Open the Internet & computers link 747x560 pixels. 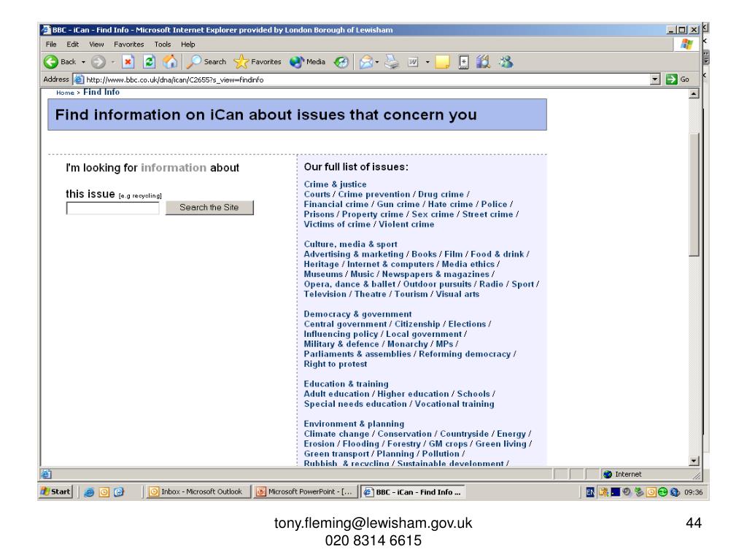[x=390, y=264]
